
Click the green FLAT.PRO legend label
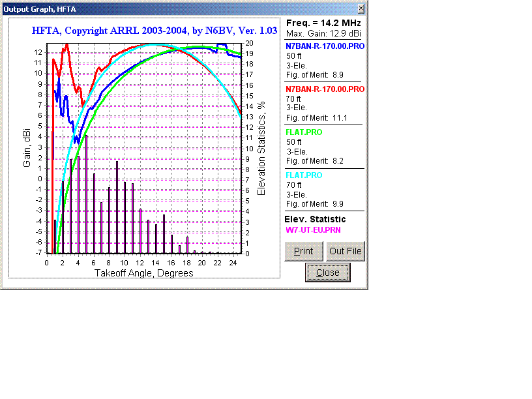click(304, 132)
